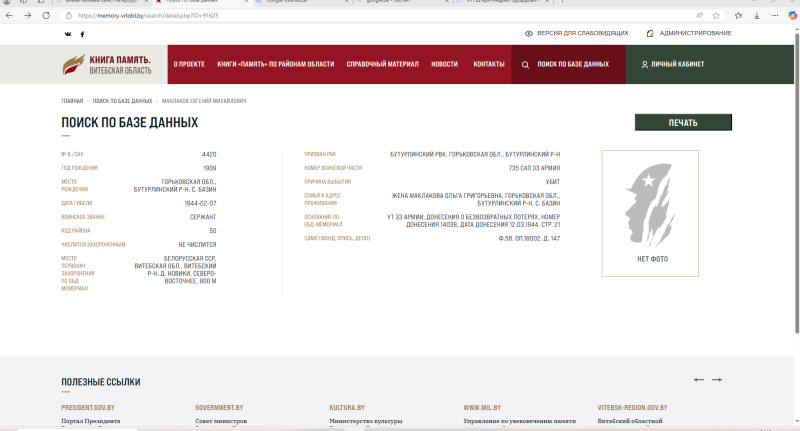Screen dimensions: 800x431
Task: Open the Facebook icon in the header
Action: tap(82, 34)
